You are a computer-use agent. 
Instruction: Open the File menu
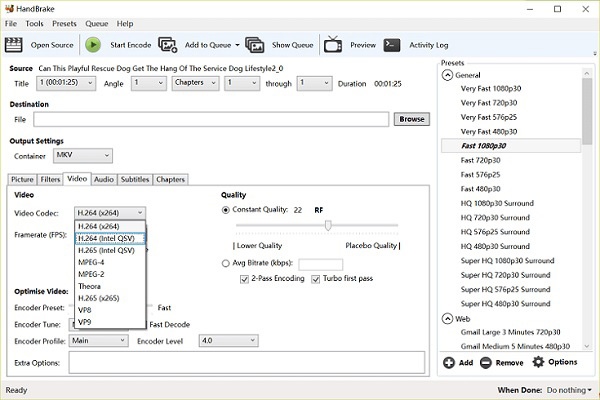click(11, 24)
